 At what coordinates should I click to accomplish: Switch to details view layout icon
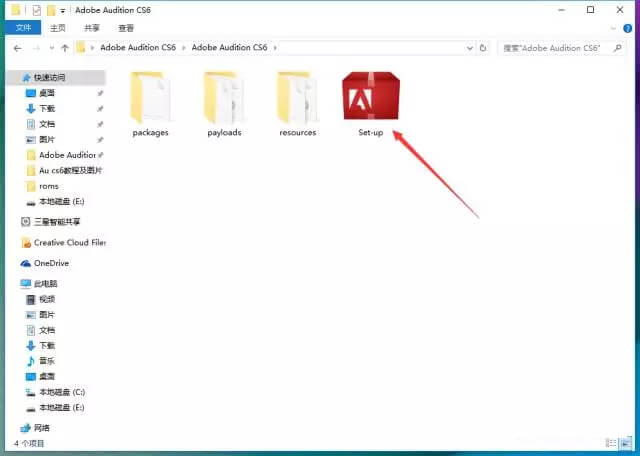(611, 443)
